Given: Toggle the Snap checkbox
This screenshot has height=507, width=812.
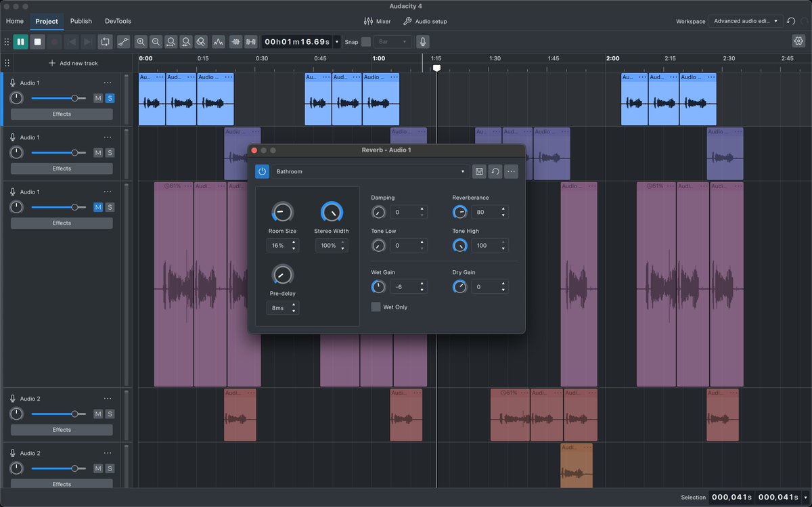Looking at the screenshot, I should tap(366, 42).
